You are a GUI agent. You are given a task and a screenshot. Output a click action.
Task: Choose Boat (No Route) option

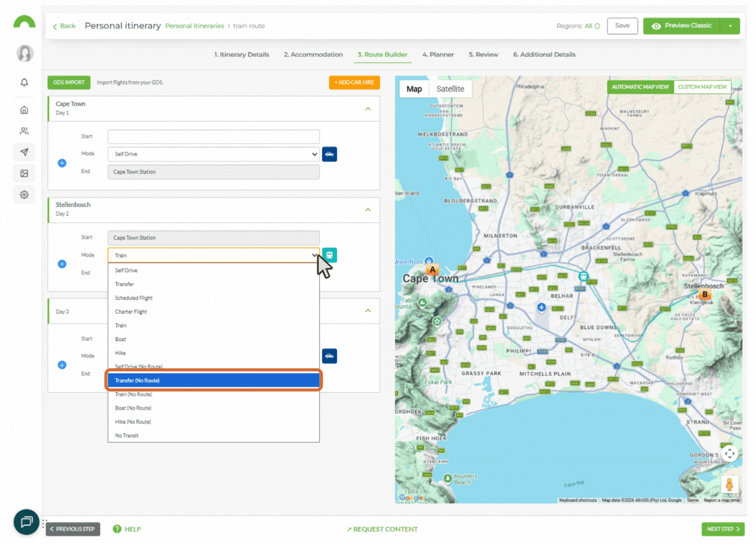[214, 408]
